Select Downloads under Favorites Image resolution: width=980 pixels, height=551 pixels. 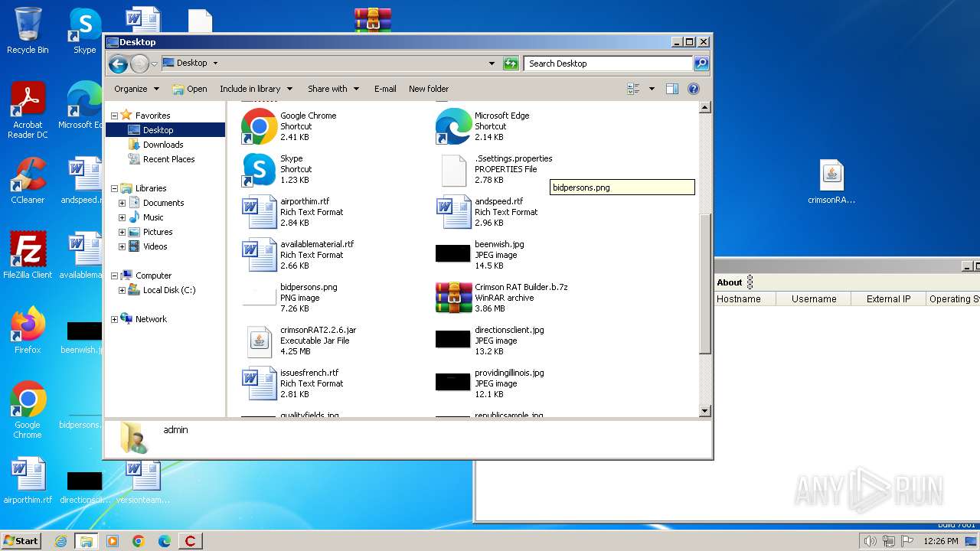click(163, 145)
